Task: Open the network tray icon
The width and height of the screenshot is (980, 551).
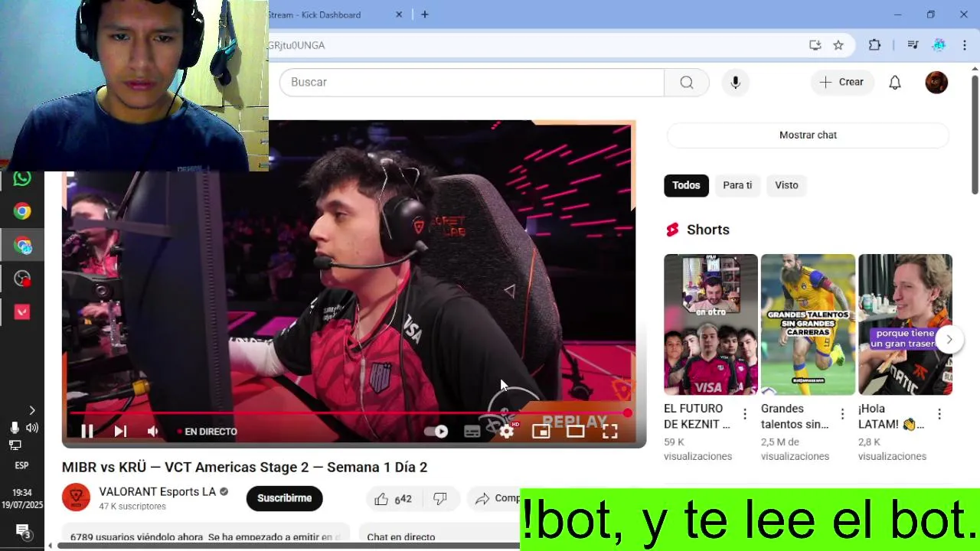Action: tap(15, 445)
